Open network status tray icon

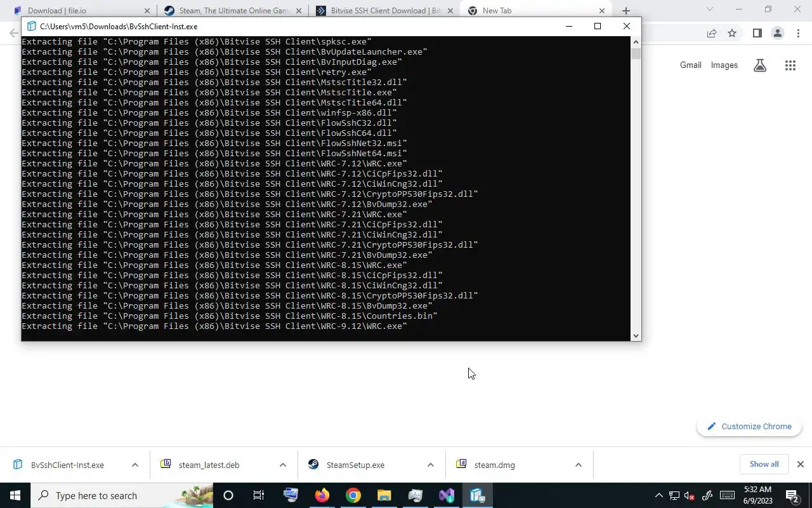pos(674,495)
